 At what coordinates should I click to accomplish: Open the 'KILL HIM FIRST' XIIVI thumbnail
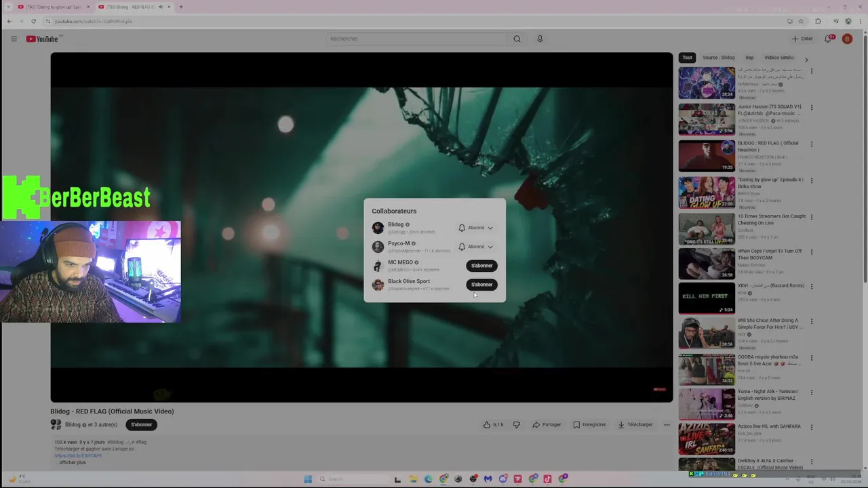click(707, 298)
